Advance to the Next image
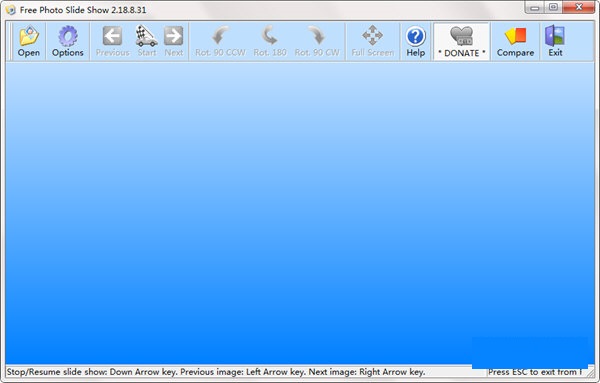The image size is (600, 383). 174,41
